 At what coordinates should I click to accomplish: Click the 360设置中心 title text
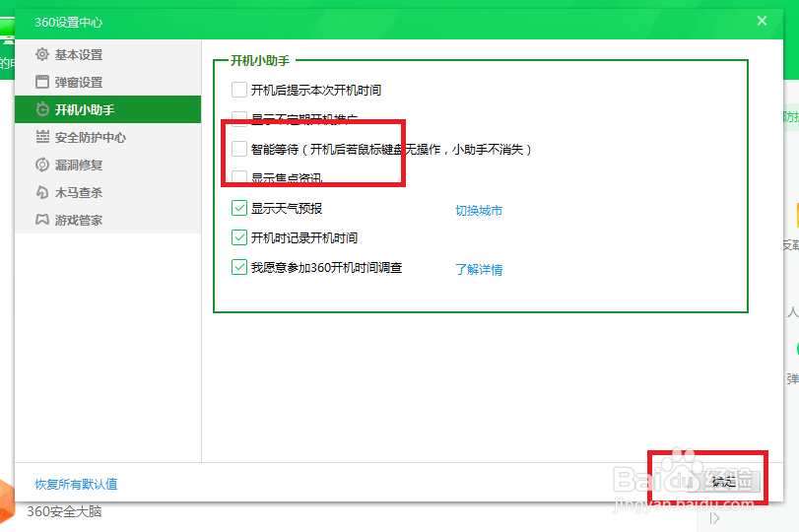coord(68,23)
